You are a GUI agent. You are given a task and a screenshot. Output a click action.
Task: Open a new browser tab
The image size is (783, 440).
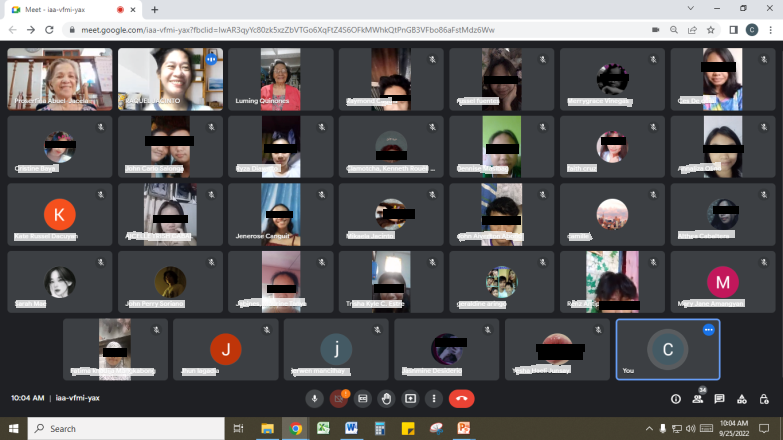[154, 9]
